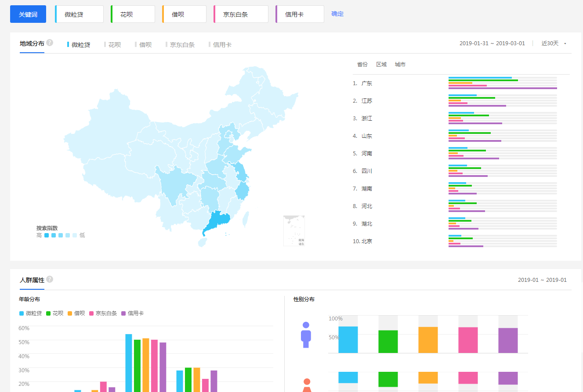Click date range 2019-01-31 ~ 2019-03-01
The image size is (583, 392).
(492, 43)
